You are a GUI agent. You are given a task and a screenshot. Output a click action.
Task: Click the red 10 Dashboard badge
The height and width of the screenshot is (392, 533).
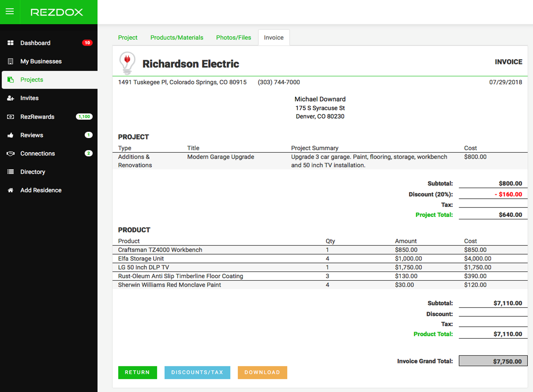(x=87, y=43)
